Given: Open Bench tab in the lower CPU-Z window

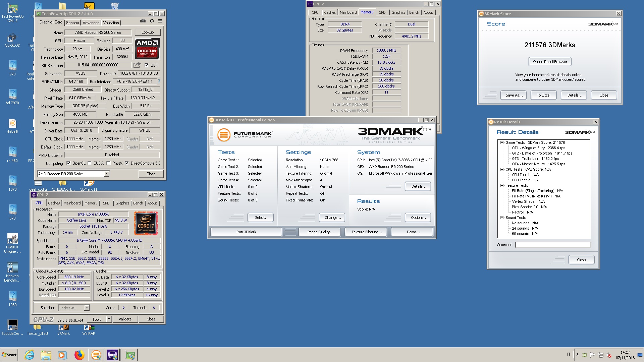Looking at the screenshot, I should point(138,203).
